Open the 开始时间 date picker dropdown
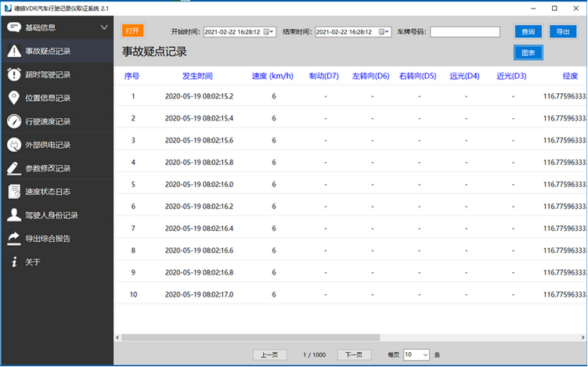 [270, 32]
